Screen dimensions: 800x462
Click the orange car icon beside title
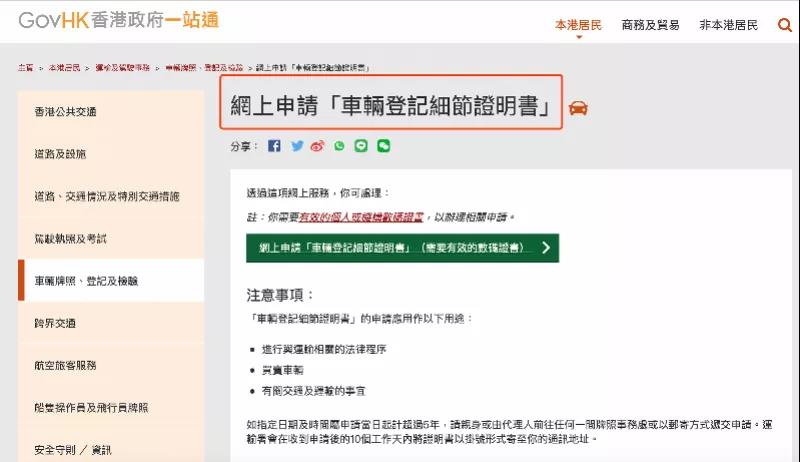pyautogui.click(x=578, y=108)
